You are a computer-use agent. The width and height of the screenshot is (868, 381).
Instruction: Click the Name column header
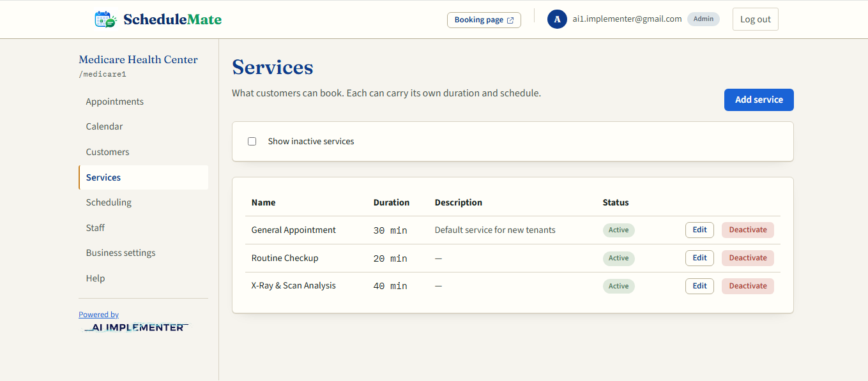[x=263, y=202]
